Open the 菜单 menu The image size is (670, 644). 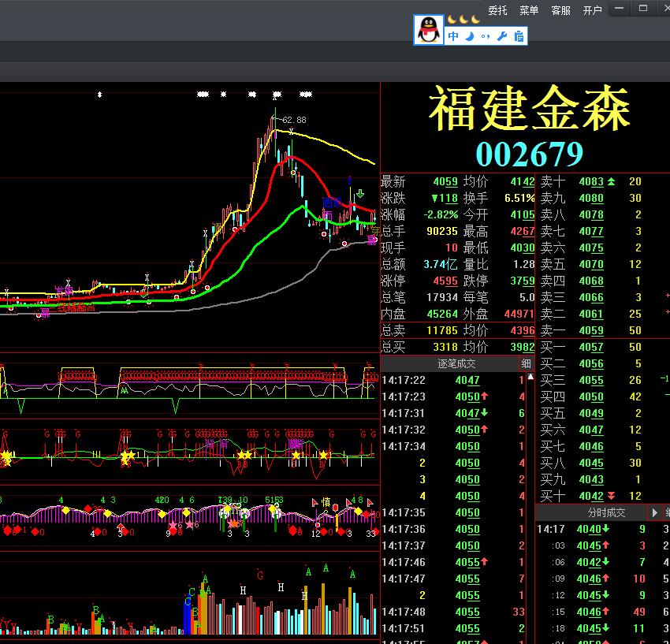coord(529,10)
